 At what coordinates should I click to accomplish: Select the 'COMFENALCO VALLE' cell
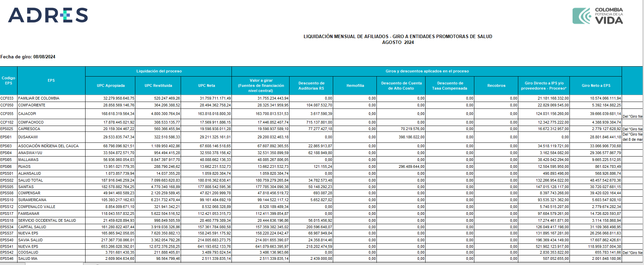pyautogui.click(x=51, y=207)
